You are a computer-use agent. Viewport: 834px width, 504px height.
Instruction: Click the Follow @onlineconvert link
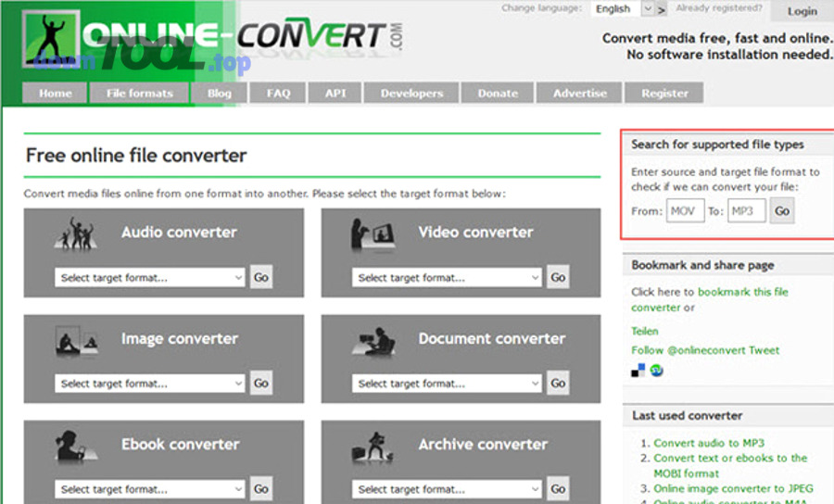pyautogui.click(x=689, y=350)
